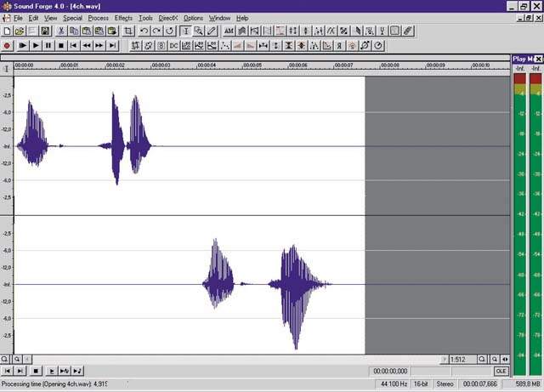Image resolution: width=544 pixels, height=392 pixels.
Task: Click the Open file folder icon
Action: 19,31
